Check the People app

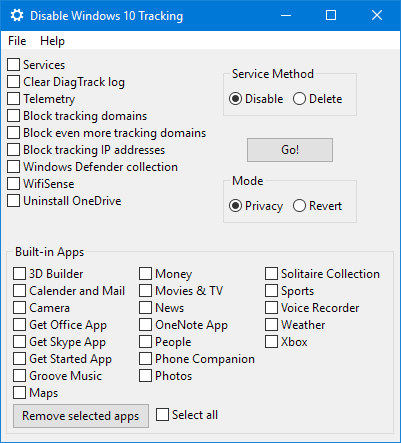coord(145,342)
